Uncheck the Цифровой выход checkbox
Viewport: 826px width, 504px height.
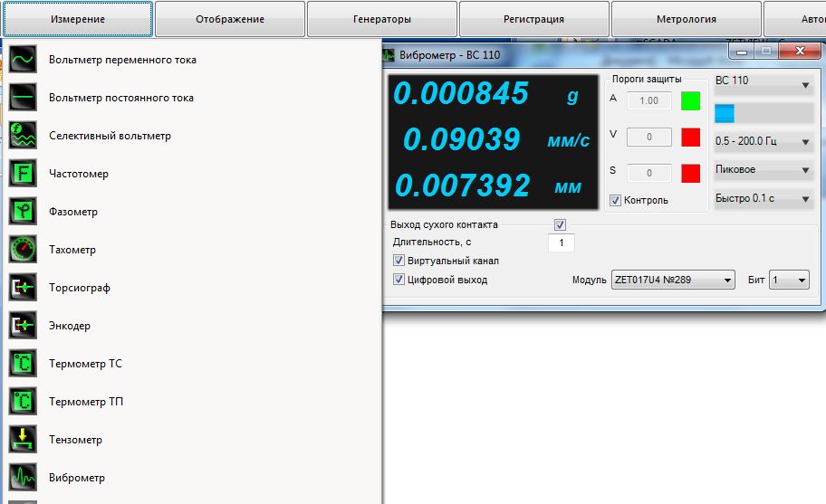399,280
